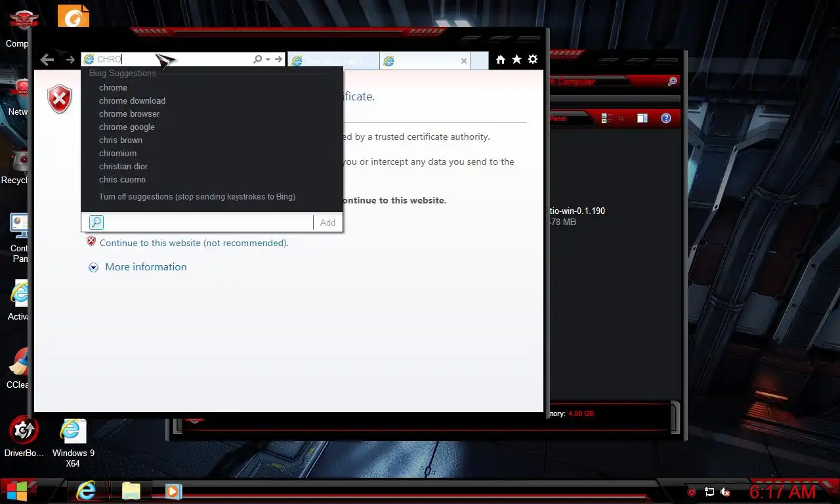Click the red shield certificate error icon

coord(60,99)
